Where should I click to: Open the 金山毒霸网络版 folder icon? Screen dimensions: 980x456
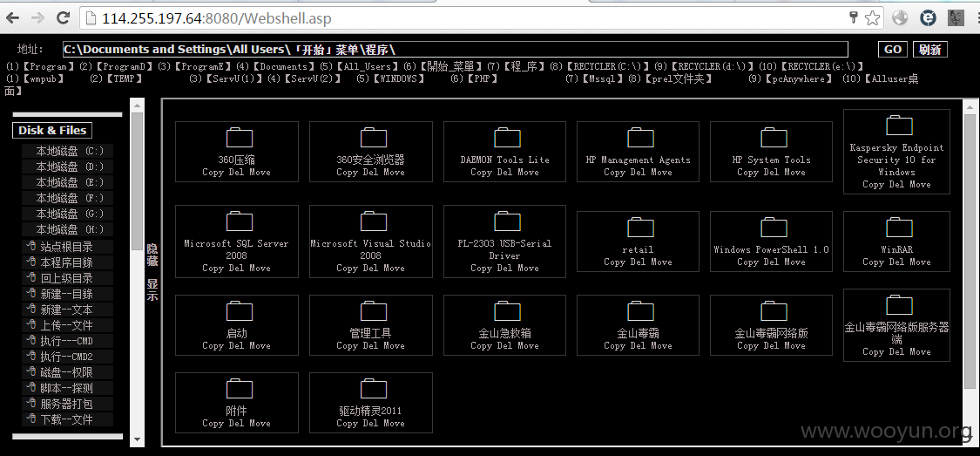(x=774, y=311)
